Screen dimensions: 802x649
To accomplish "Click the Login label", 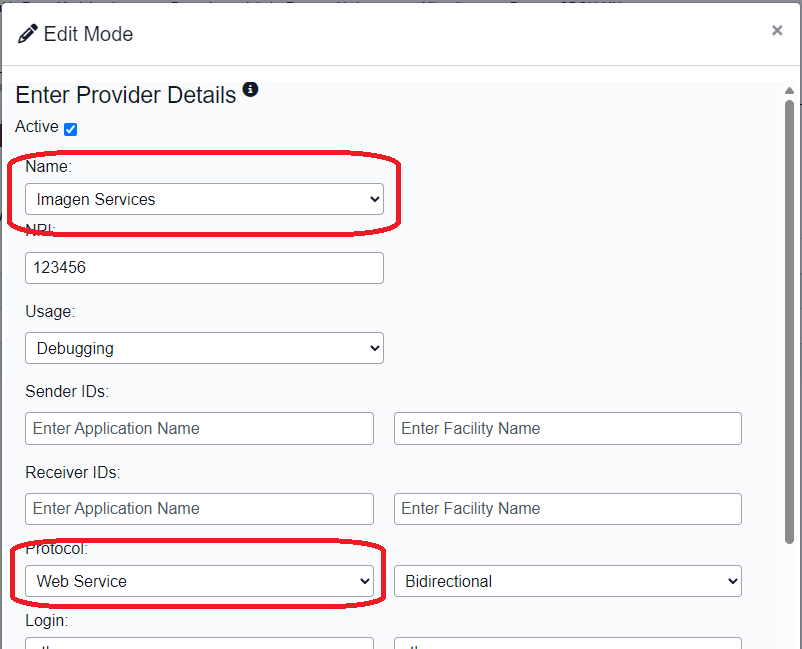I will coord(47,621).
